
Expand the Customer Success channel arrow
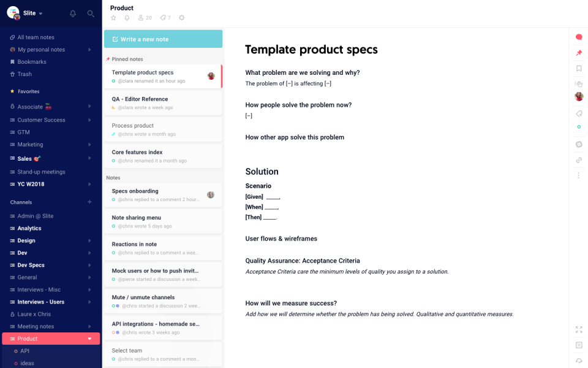coord(89,120)
